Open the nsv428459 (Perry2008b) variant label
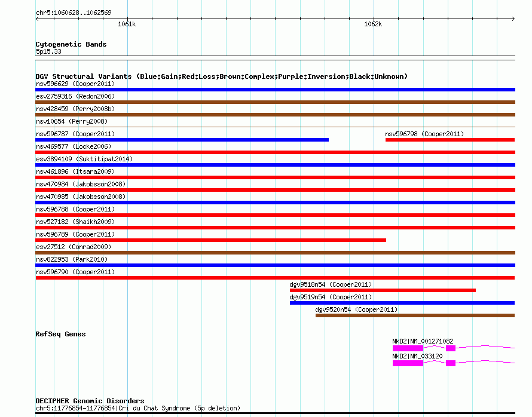The height and width of the screenshot is (417, 532). pyautogui.click(x=75, y=109)
